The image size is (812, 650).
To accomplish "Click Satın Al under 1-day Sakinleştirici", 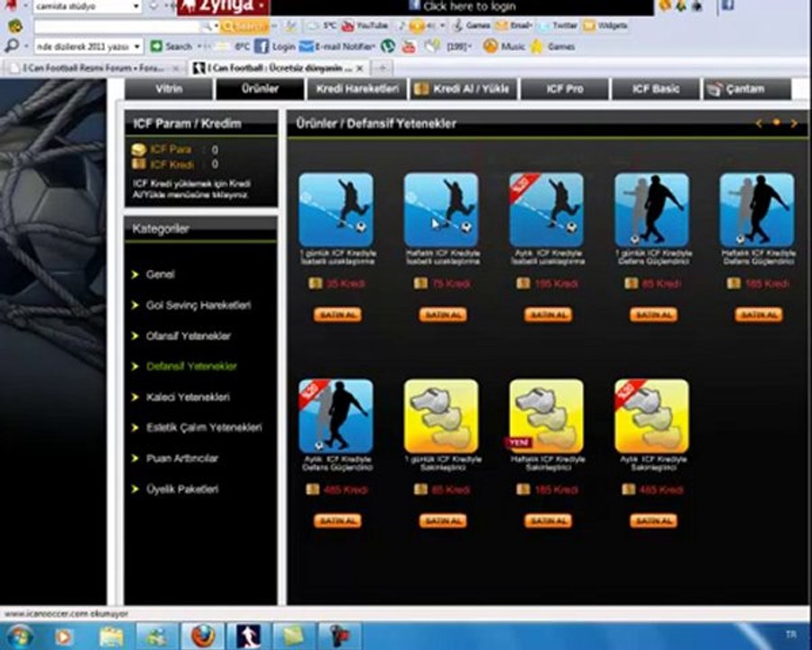I will pos(443,520).
